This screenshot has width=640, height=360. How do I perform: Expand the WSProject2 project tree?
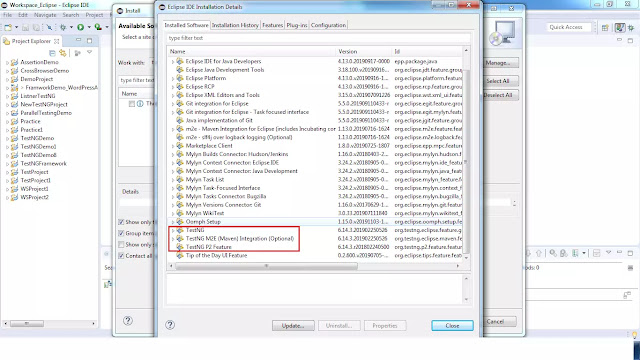(7, 198)
